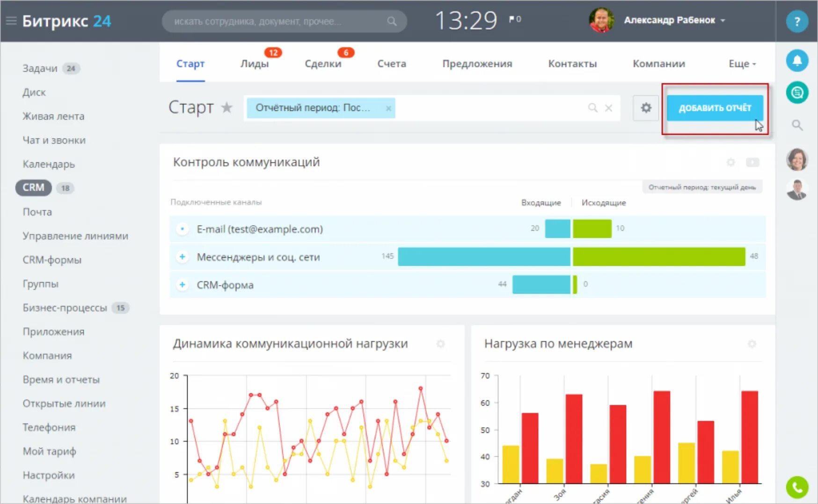The height and width of the screenshot is (504, 818).
Task: Click the video icon in Контроль коммуникаций widget
Action: point(752,162)
